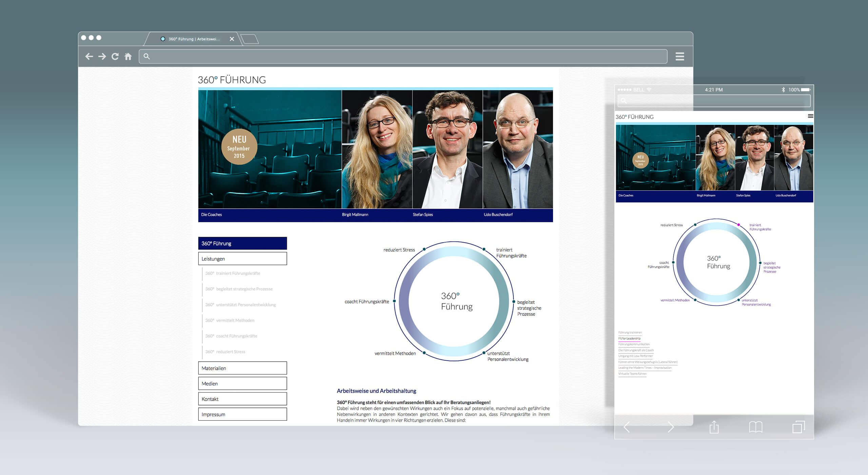
Task: Click the browser forward arrow
Action: coord(102,56)
